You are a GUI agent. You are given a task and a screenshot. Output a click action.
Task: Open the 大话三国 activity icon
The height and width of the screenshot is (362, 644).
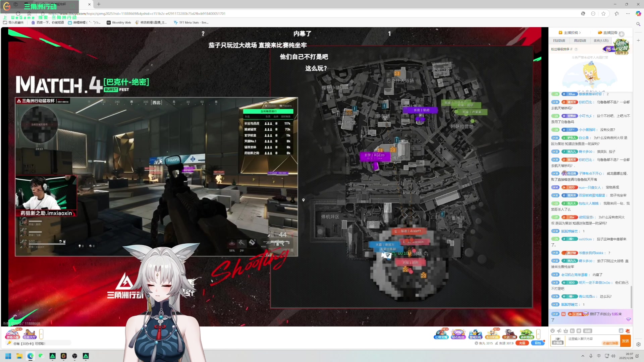pos(509,334)
